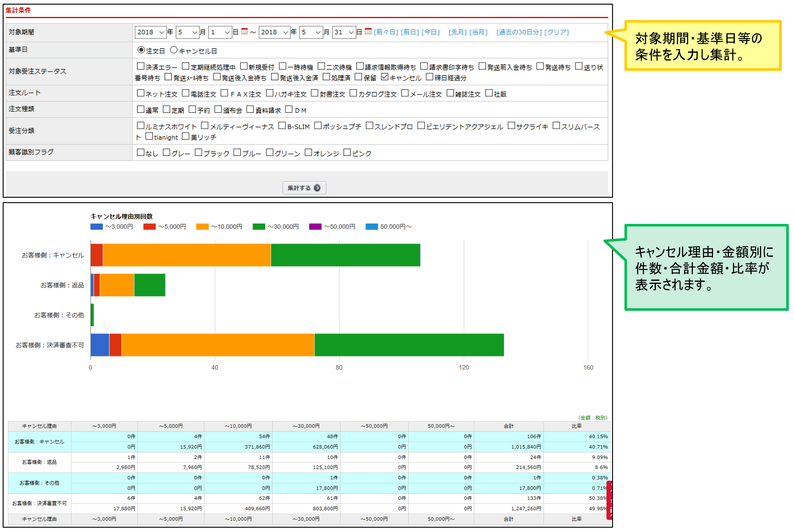This screenshot has width=794, height=532.
Task: Open the start year 2018 dropdown
Action: tap(150, 32)
